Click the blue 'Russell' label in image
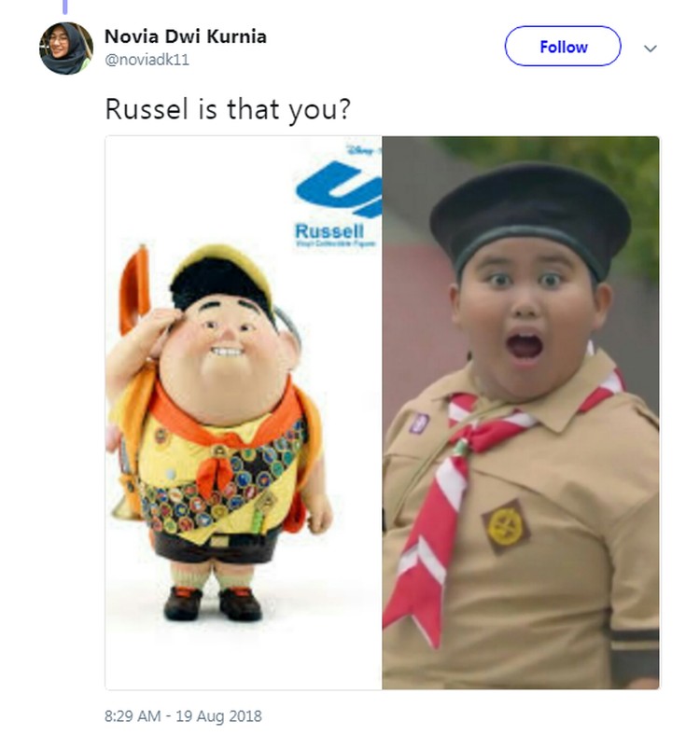 [329, 231]
